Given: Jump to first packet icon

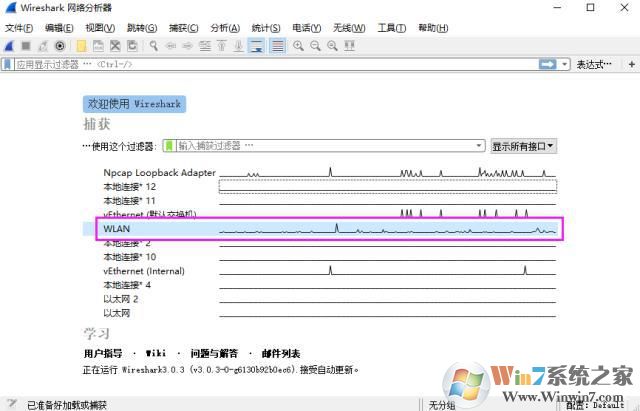Looking at the screenshot, I should (222, 46).
